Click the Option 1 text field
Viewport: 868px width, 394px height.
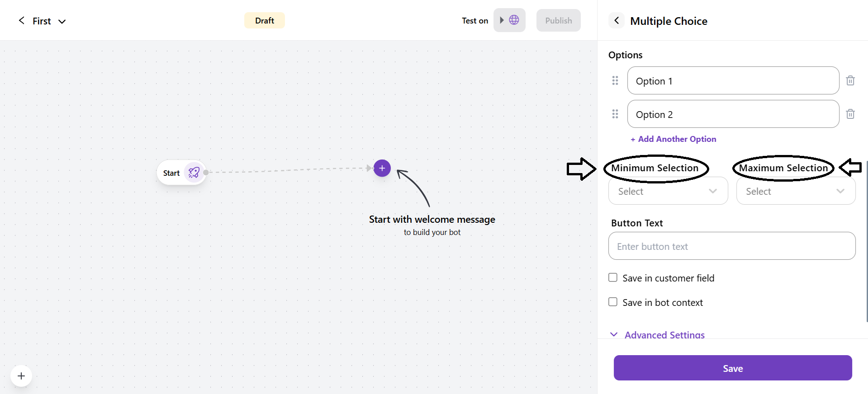click(733, 81)
